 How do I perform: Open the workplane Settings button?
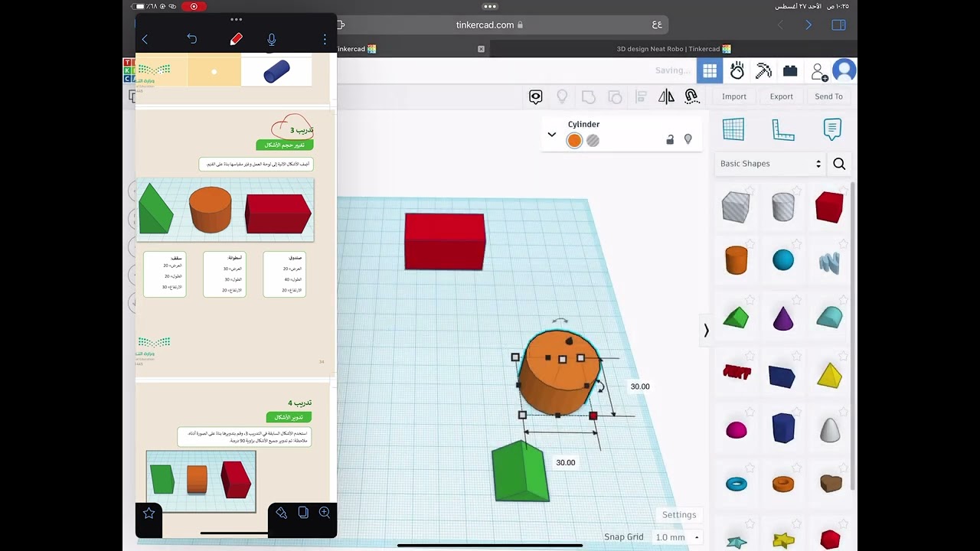679,515
